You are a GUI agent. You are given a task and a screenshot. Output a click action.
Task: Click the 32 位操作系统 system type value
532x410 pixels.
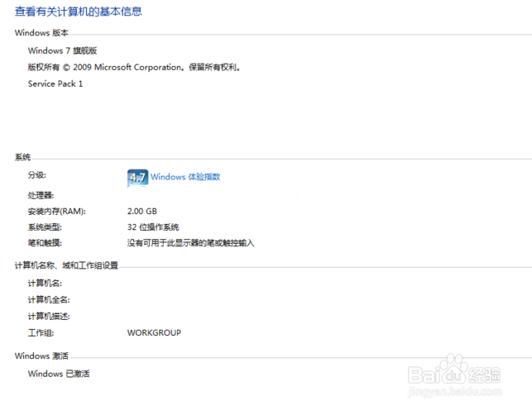coord(153,227)
